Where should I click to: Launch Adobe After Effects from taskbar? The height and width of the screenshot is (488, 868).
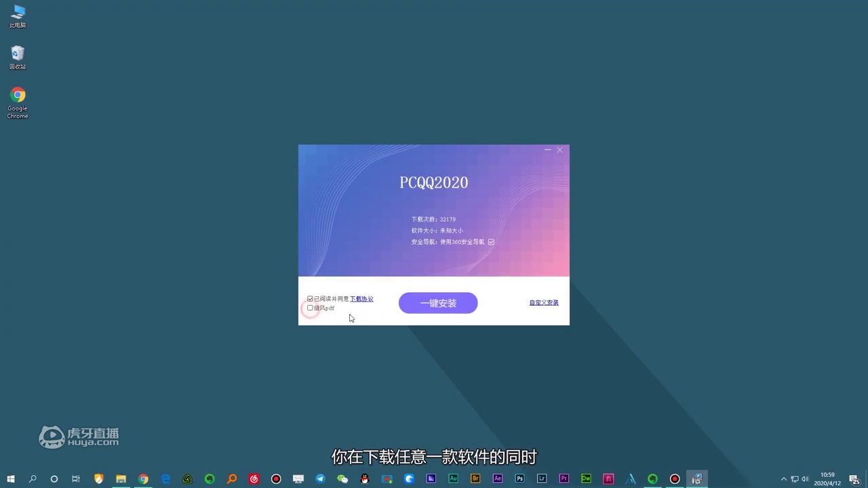tap(498, 479)
